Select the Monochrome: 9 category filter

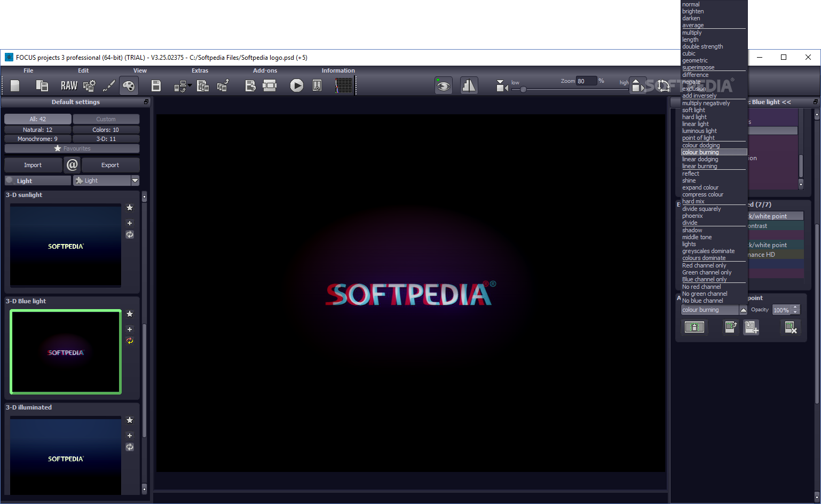coord(38,139)
